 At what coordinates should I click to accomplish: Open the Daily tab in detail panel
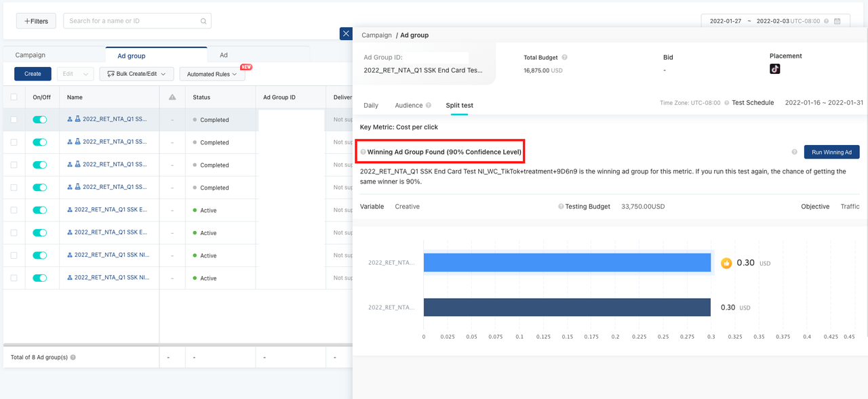pyautogui.click(x=371, y=106)
